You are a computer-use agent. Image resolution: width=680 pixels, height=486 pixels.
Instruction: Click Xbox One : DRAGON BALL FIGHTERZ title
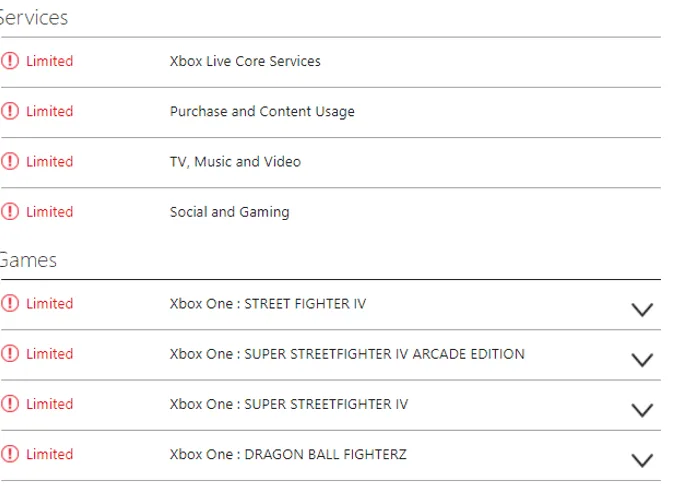pos(288,454)
